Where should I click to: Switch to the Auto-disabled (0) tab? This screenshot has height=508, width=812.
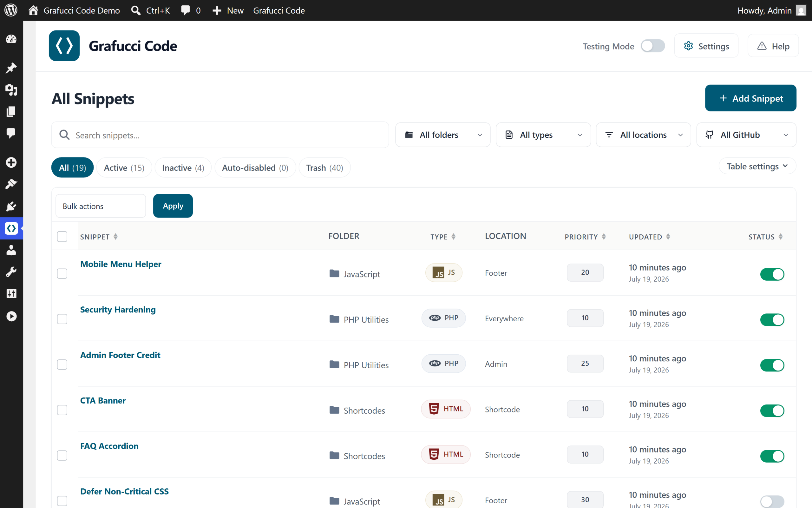[x=255, y=167]
